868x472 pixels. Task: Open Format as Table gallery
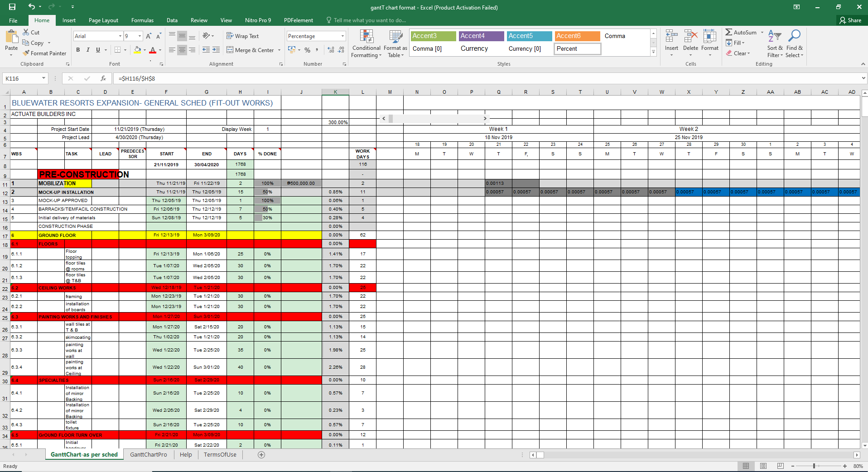click(x=395, y=43)
